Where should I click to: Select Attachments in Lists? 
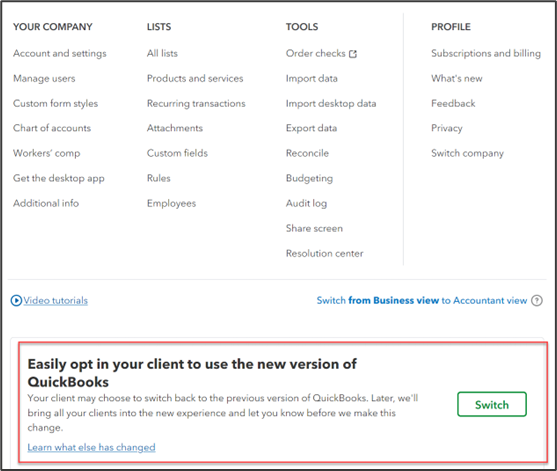[175, 128]
